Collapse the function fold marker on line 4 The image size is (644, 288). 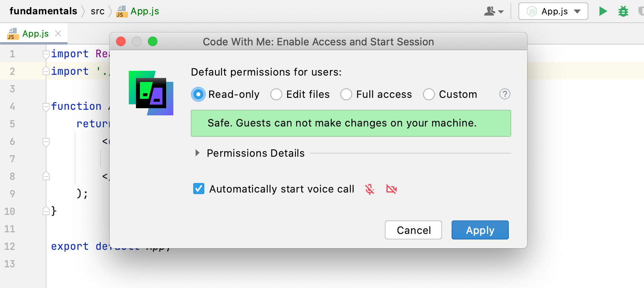(x=46, y=107)
